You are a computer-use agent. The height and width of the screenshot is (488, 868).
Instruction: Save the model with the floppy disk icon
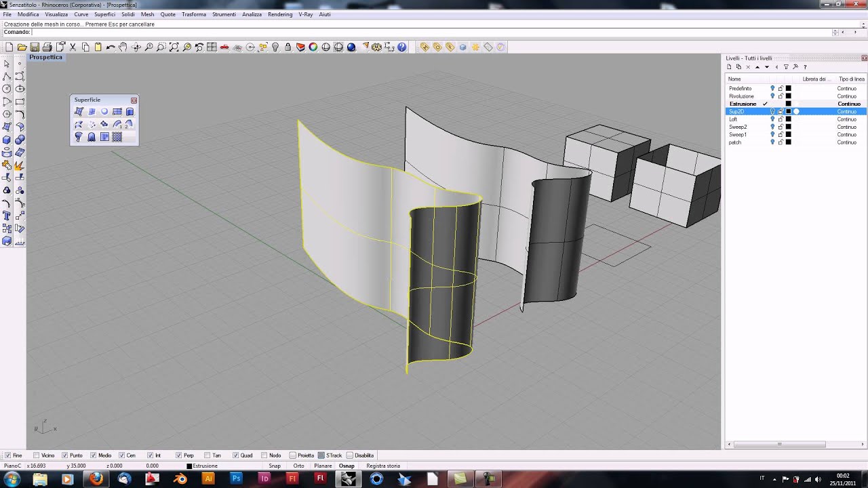coord(35,47)
